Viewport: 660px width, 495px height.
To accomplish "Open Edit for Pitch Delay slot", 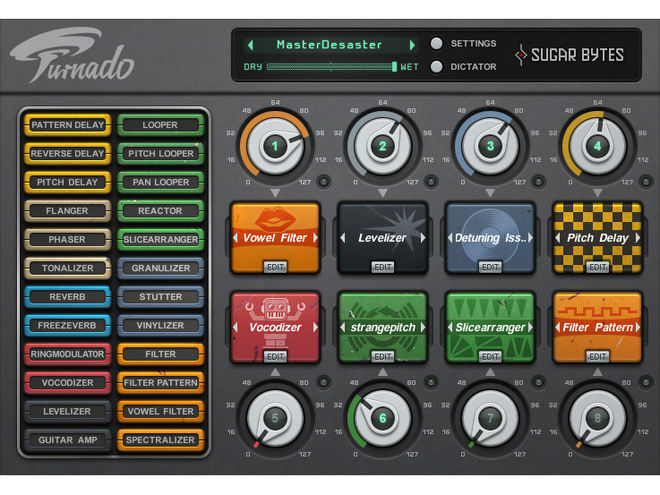I will click(x=597, y=267).
